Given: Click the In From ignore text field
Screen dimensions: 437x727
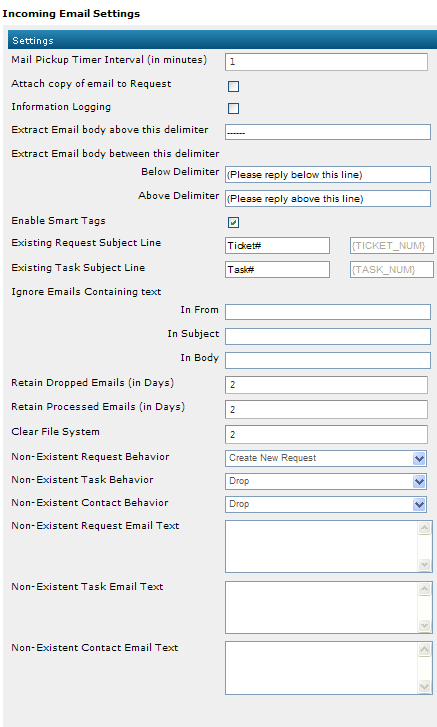Looking at the screenshot, I should [x=328, y=312].
